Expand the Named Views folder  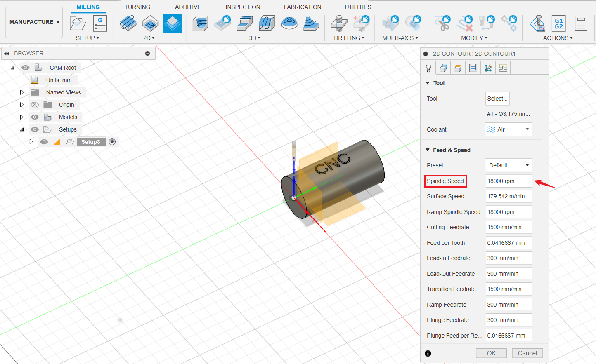[x=22, y=92]
